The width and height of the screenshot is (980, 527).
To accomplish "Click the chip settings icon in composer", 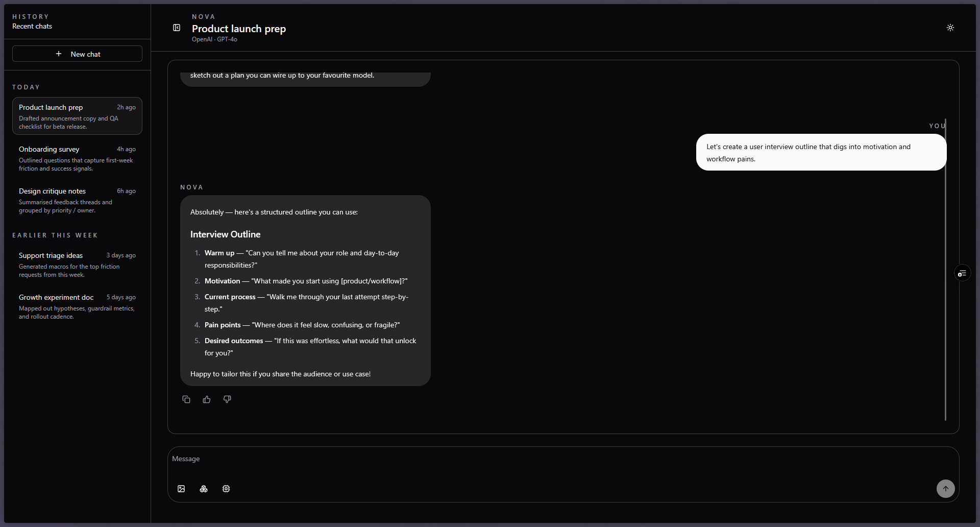I will coord(226,489).
